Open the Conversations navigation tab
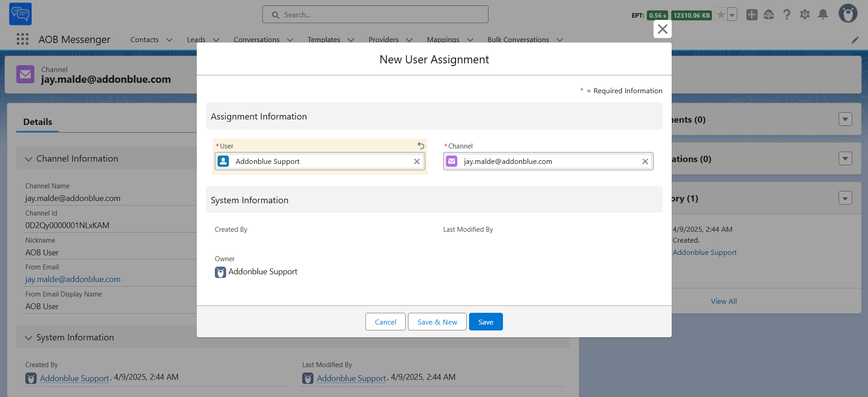Screen dimensions: 868x397 (x=256, y=40)
